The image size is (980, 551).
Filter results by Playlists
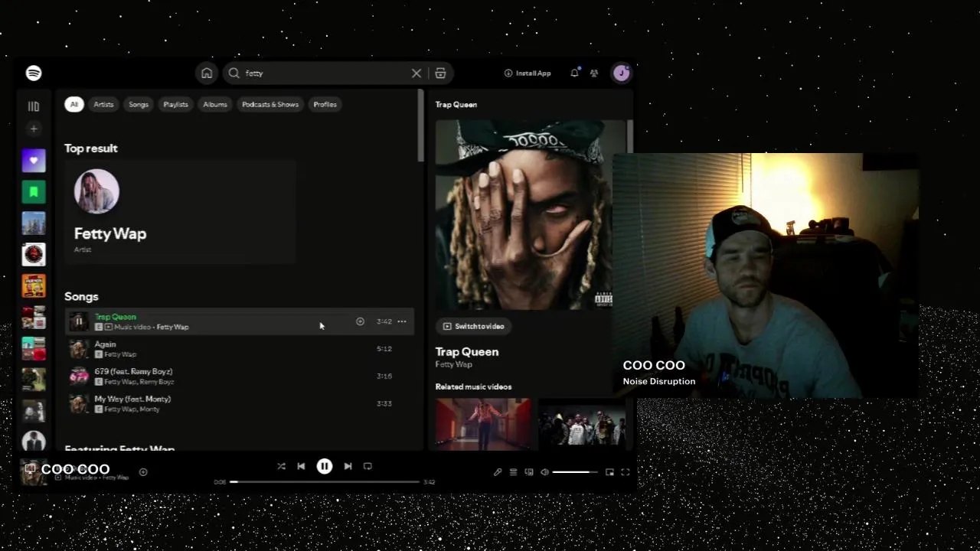[175, 104]
